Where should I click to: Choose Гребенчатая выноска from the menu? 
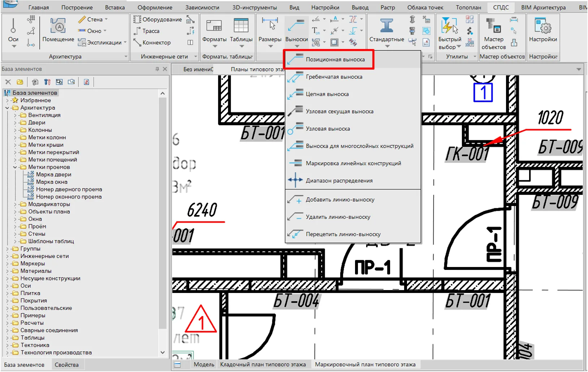click(x=334, y=77)
